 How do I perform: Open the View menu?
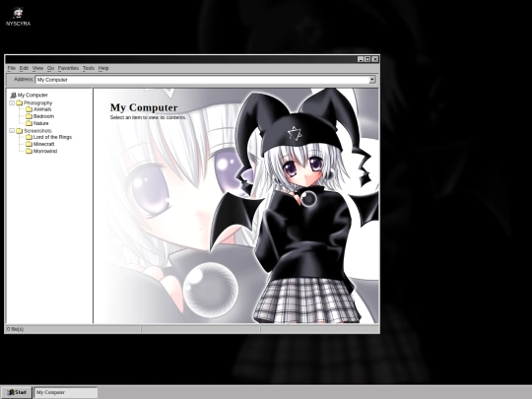click(37, 68)
